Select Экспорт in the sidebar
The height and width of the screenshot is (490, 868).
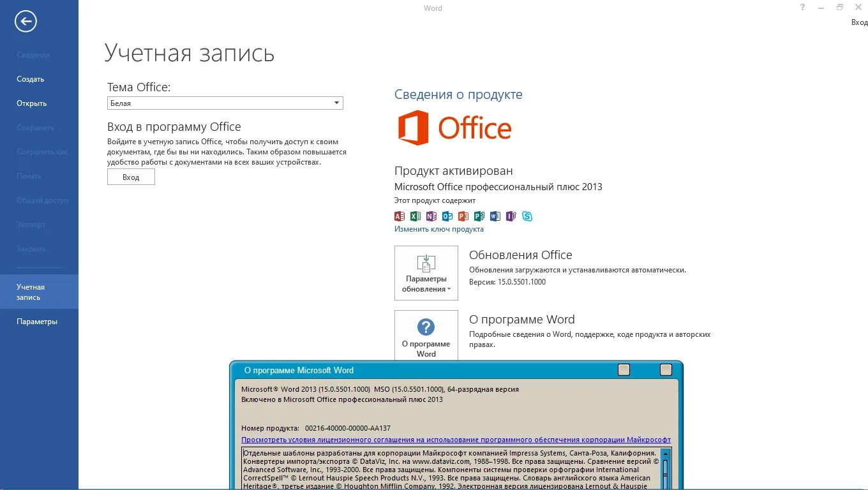point(39,225)
